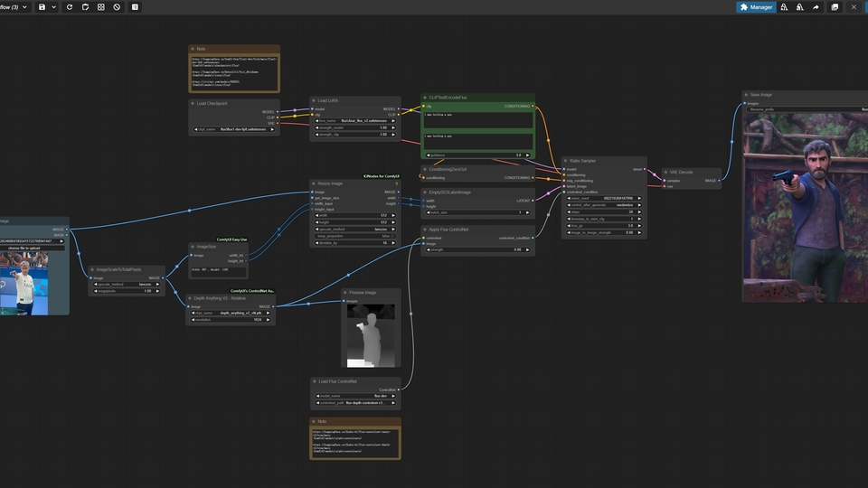This screenshot has width=868, height=488.
Task: Collapse the Resize Image node via its dot
Action: [314, 183]
